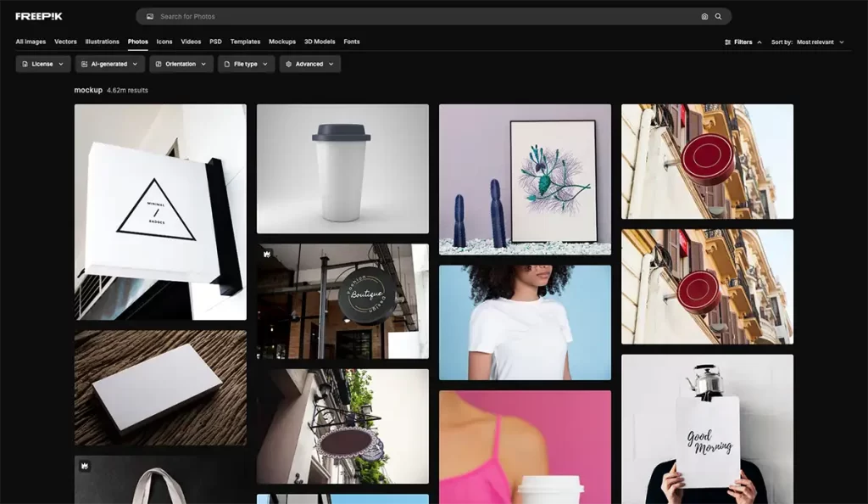Change sort order from Most relevant
The width and height of the screenshot is (868, 504).
pyautogui.click(x=819, y=42)
